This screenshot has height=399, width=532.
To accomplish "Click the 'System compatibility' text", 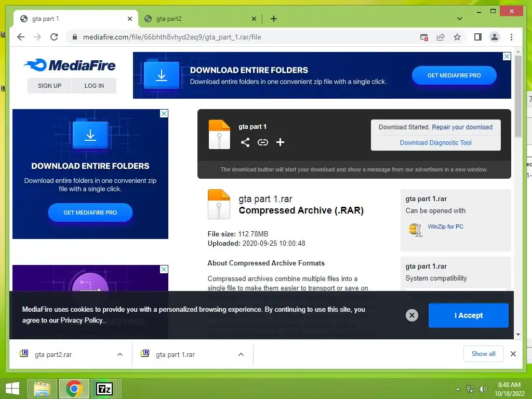I will pyautogui.click(x=436, y=278).
